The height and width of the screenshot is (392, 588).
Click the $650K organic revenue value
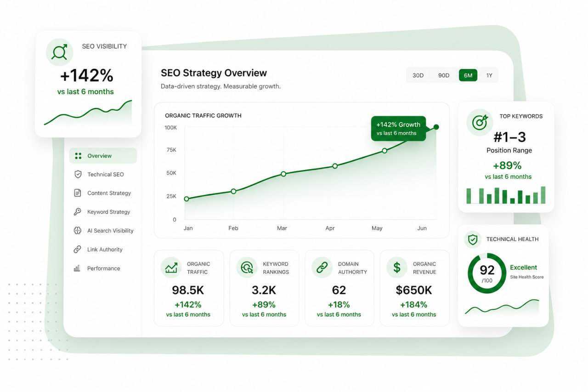[x=414, y=290]
